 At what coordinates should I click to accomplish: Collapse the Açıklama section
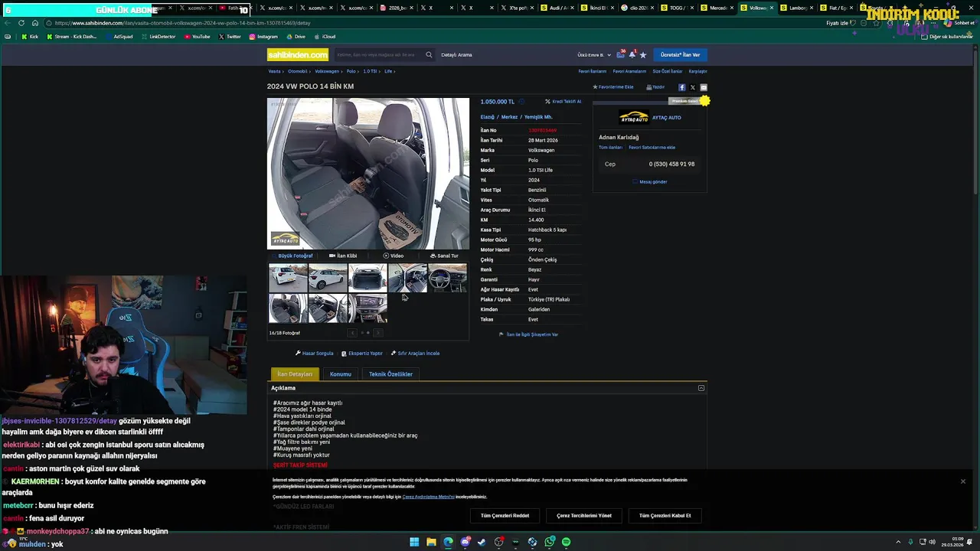[x=701, y=388]
